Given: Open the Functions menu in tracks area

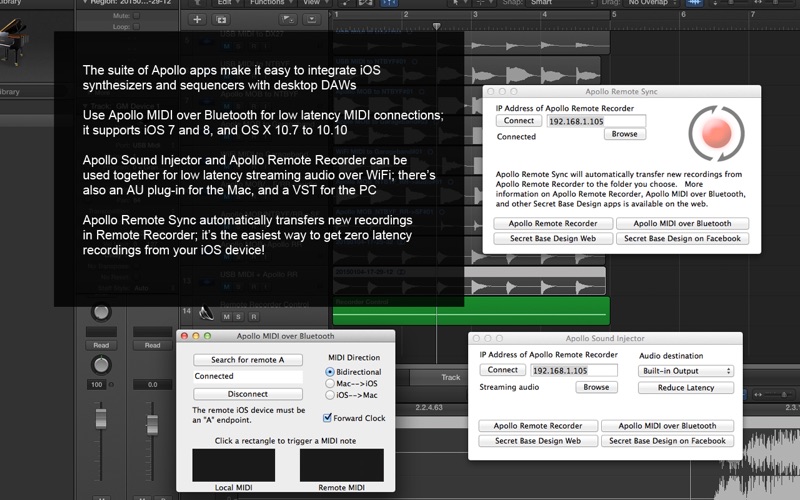Looking at the screenshot, I should (267, 3).
